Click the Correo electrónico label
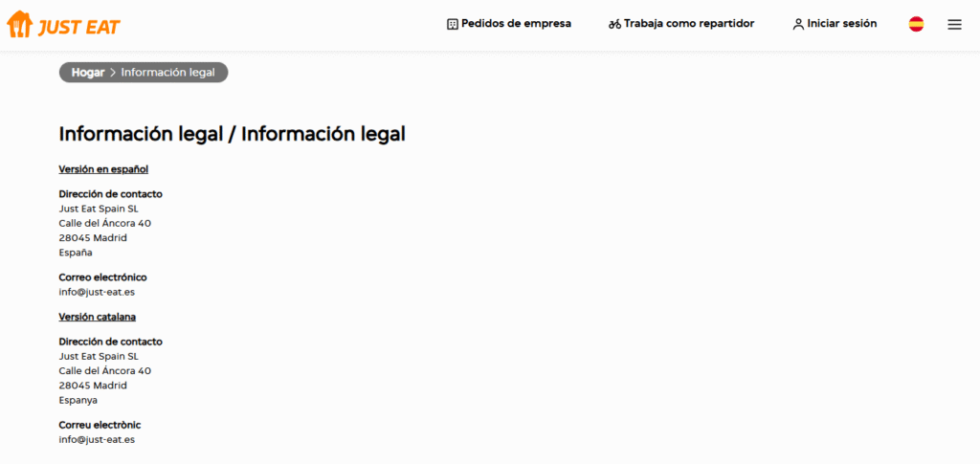Image resolution: width=980 pixels, height=464 pixels. [103, 277]
